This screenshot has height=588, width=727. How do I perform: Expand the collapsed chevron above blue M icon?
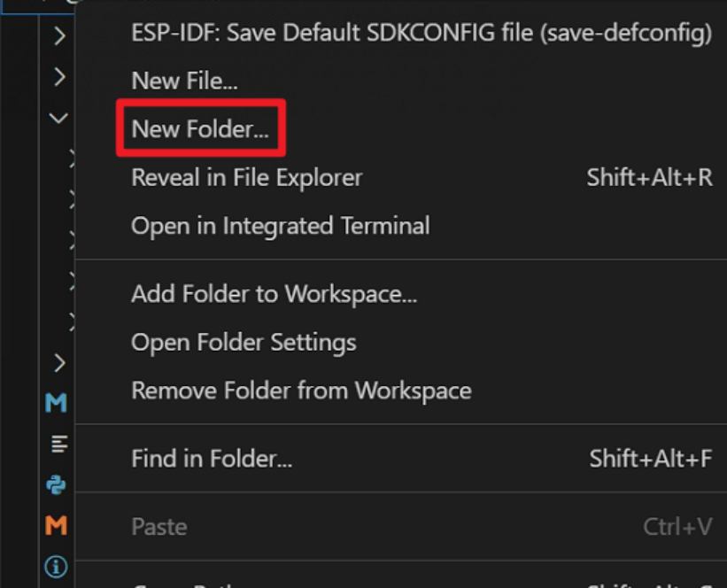coord(59,363)
